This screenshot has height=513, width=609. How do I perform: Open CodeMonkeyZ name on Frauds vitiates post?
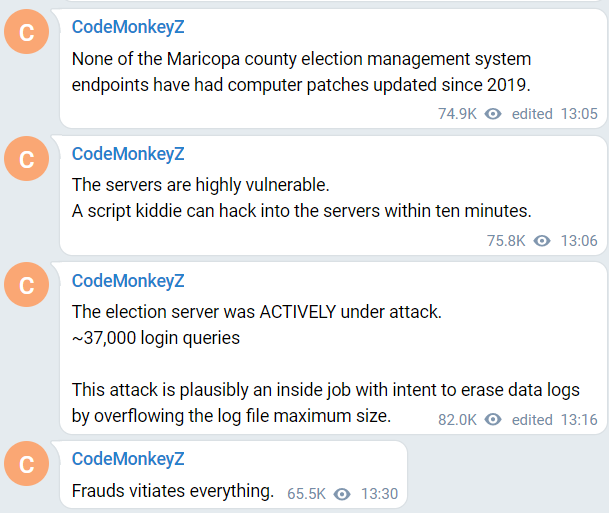[x=128, y=459]
